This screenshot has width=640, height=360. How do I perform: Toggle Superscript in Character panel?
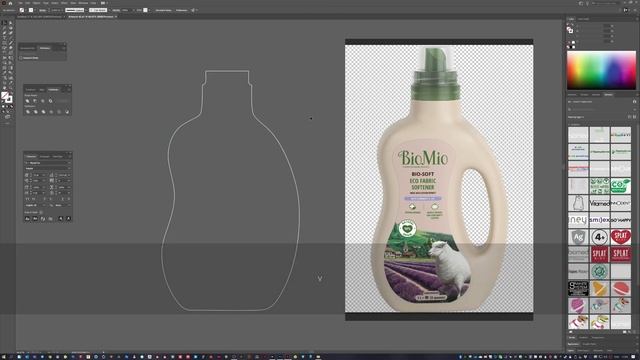coord(44,199)
